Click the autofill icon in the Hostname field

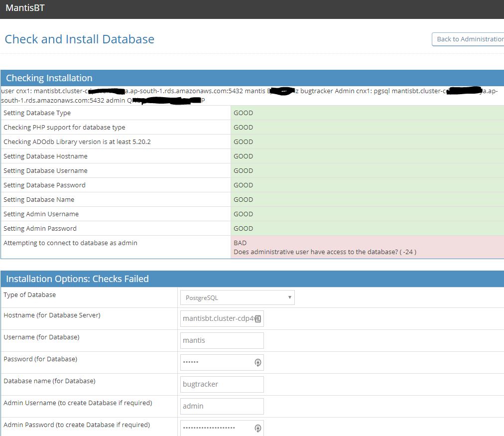tap(257, 319)
